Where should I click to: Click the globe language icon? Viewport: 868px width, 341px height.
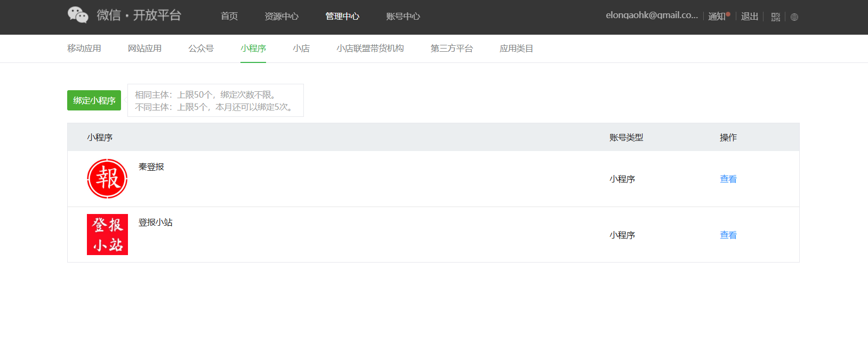(x=794, y=17)
